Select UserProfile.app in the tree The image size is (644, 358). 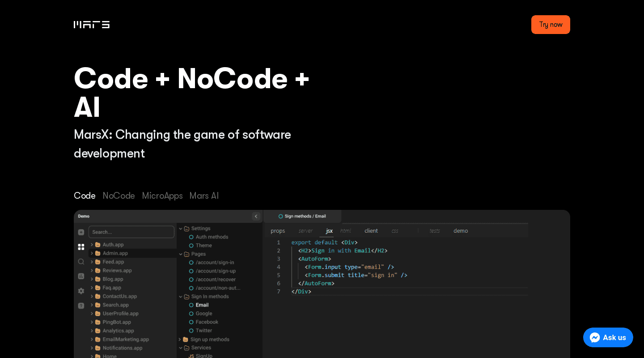pyautogui.click(x=120, y=313)
